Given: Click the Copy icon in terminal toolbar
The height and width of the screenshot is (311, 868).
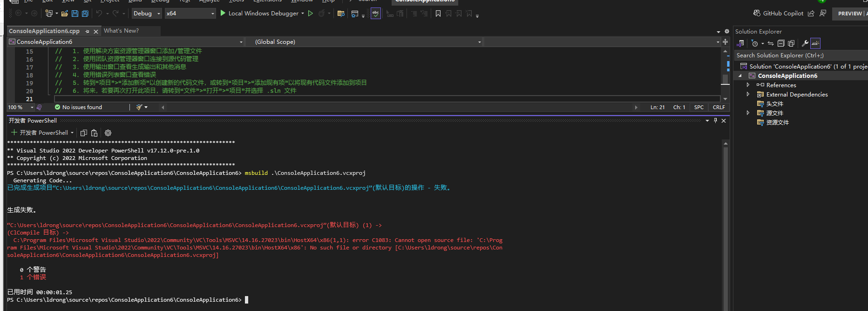Looking at the screenshot, I should point(84,133).
